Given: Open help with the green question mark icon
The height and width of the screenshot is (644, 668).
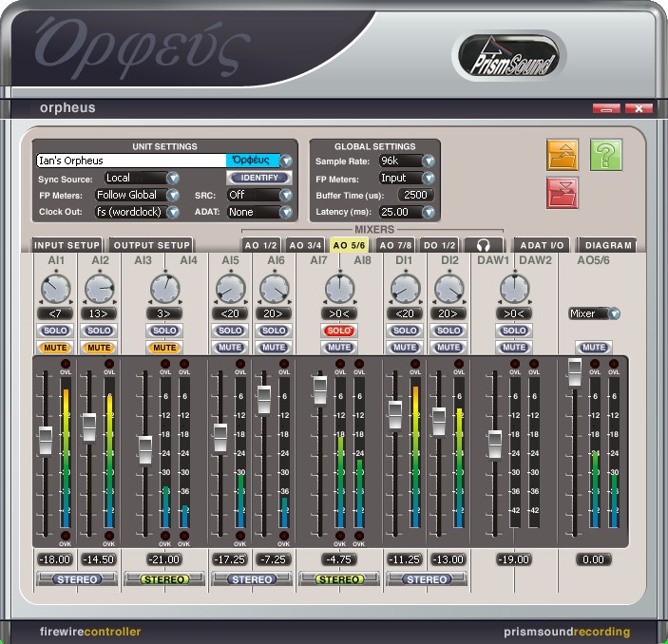Looking at the screenshot, I should pyautogui.click(x=606, y=155).
